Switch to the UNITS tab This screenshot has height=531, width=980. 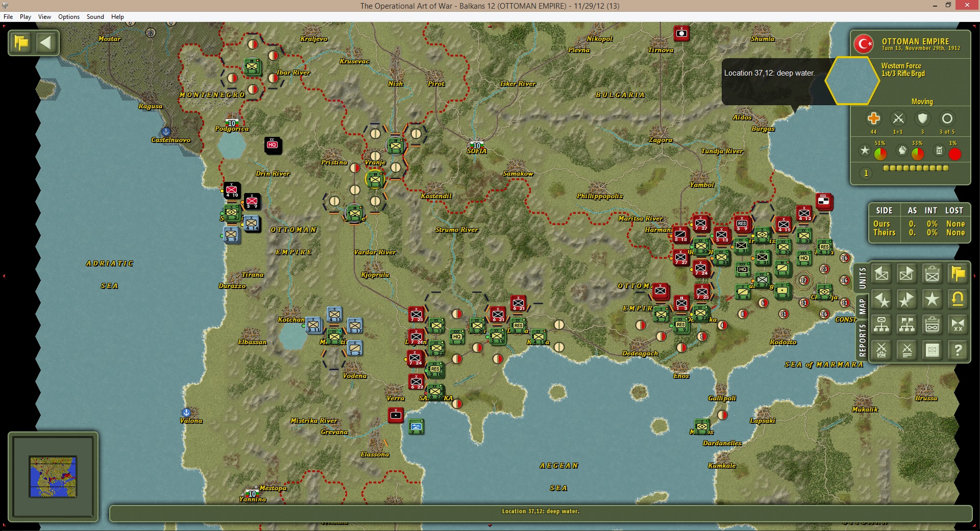[x=862, y=279]
